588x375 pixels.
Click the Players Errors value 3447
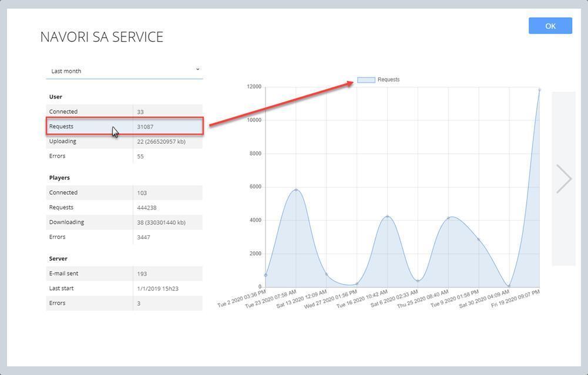click(144, 237)
